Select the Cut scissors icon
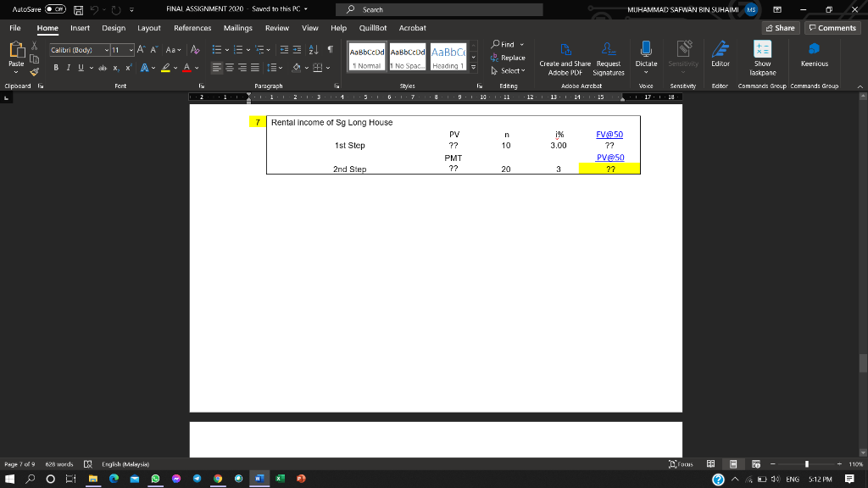The image size is (868, 488). (34, 46)
